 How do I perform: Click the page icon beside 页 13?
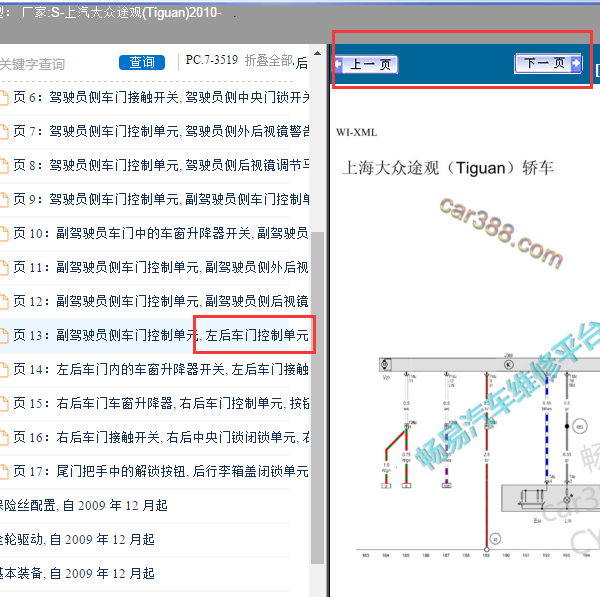(x=3, y=336)
